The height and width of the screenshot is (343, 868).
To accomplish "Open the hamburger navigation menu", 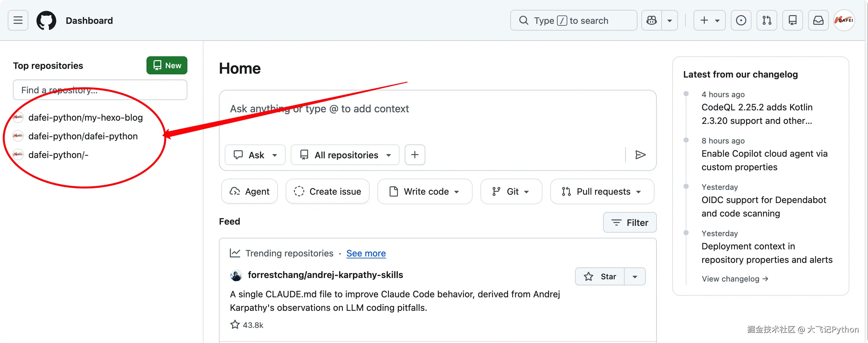I will [x=18, y=21].
